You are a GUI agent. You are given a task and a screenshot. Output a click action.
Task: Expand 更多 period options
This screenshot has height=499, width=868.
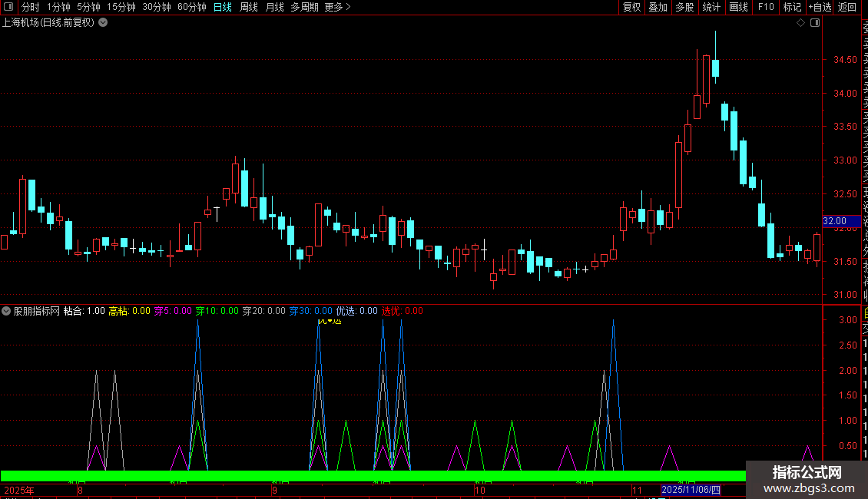[x=338, y=7]
